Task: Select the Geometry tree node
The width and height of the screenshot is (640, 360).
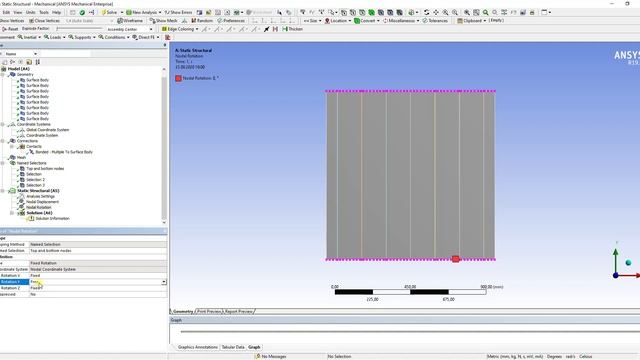Action: (x=25, y=74)
